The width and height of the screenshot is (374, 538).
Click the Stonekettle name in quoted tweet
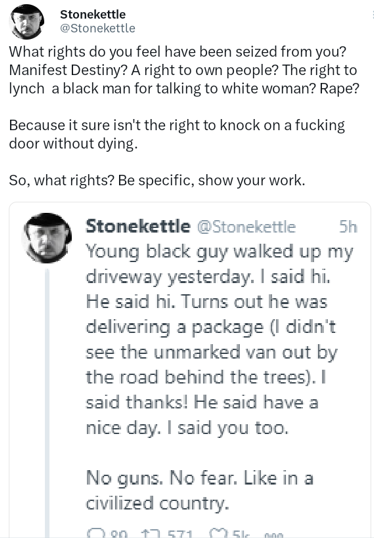(138, 226)
